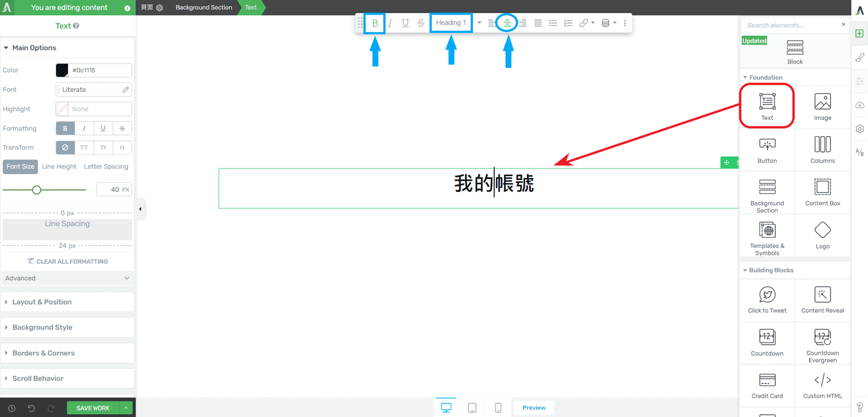Clear all formatting
Image resolution: width=868 pixels, height=417 pixels.
[67, 261]
